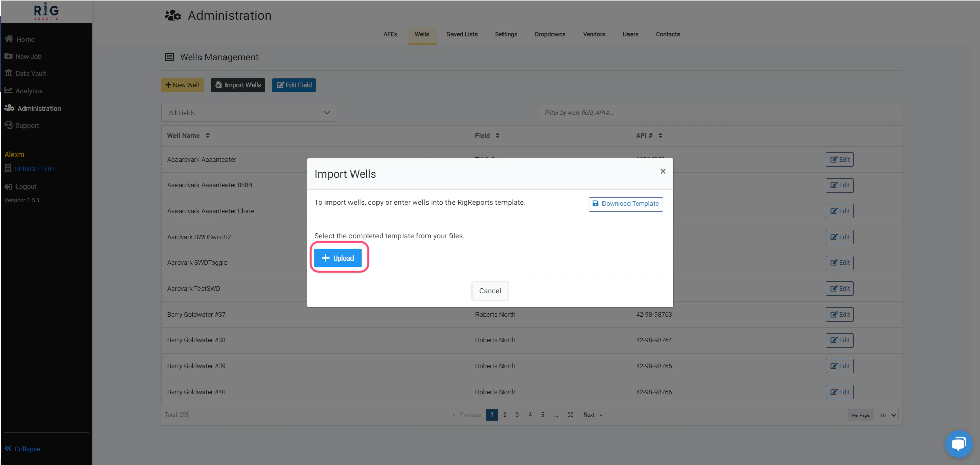This screenshot has height=465, width=980.
Task: Open the Per Page dropdown
Action: (x=886, y=415)
